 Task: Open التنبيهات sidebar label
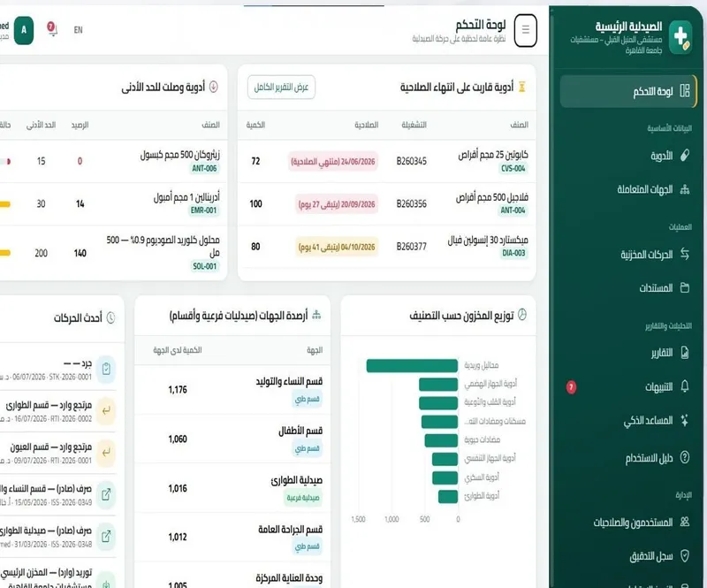pyautogui.click(x=658, y=386)
